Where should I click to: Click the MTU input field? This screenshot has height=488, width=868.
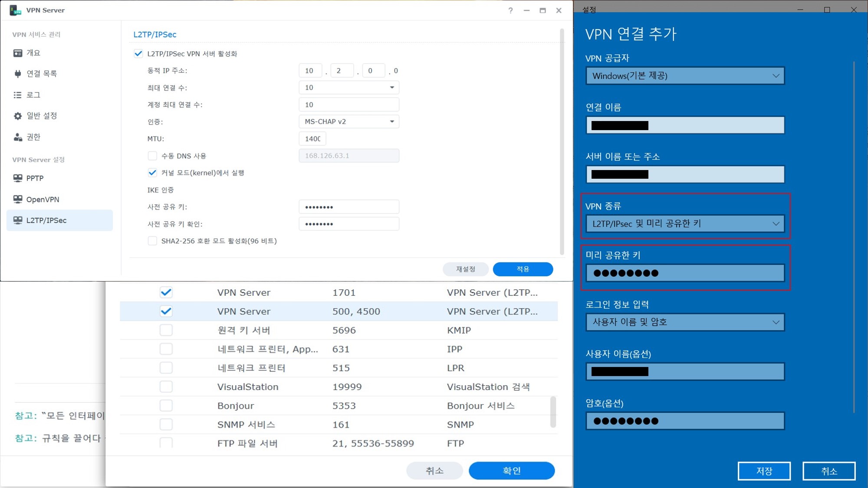click(312, 139)
